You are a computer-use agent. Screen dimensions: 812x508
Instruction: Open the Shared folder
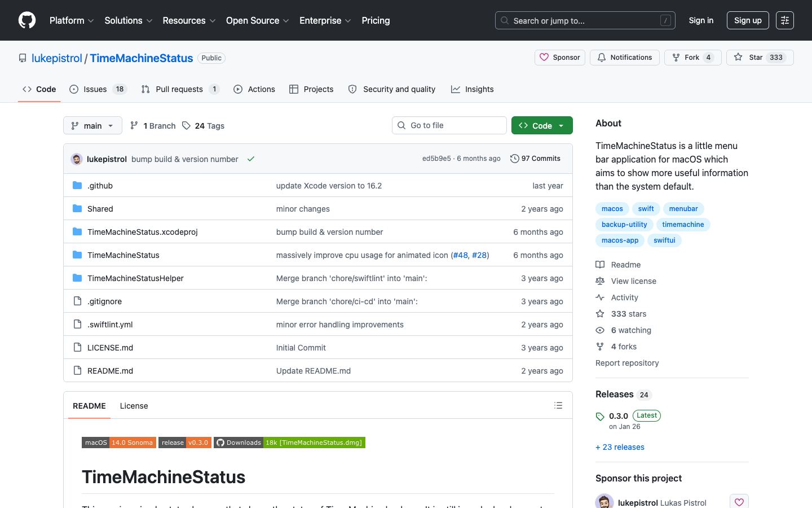tap(100, 209)
